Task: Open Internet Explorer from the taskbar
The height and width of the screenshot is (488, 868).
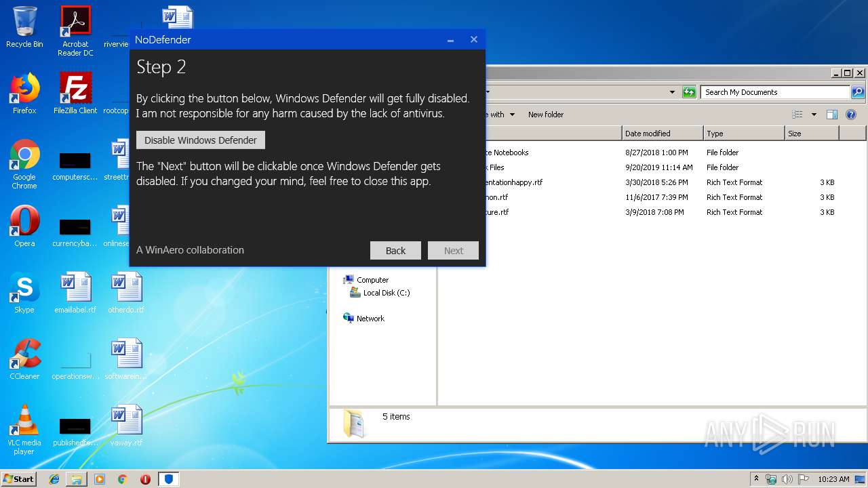Action: tap(54, 479)
